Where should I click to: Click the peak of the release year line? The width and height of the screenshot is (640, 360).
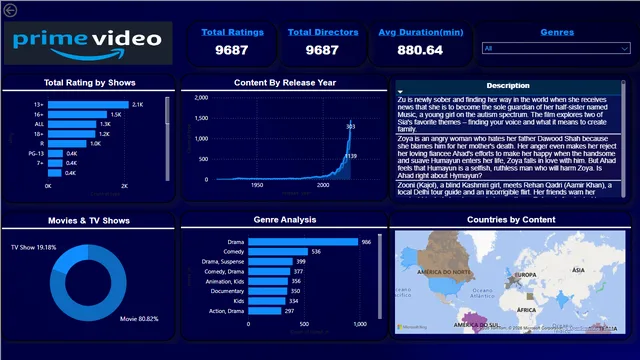click(x=351, y=121)
